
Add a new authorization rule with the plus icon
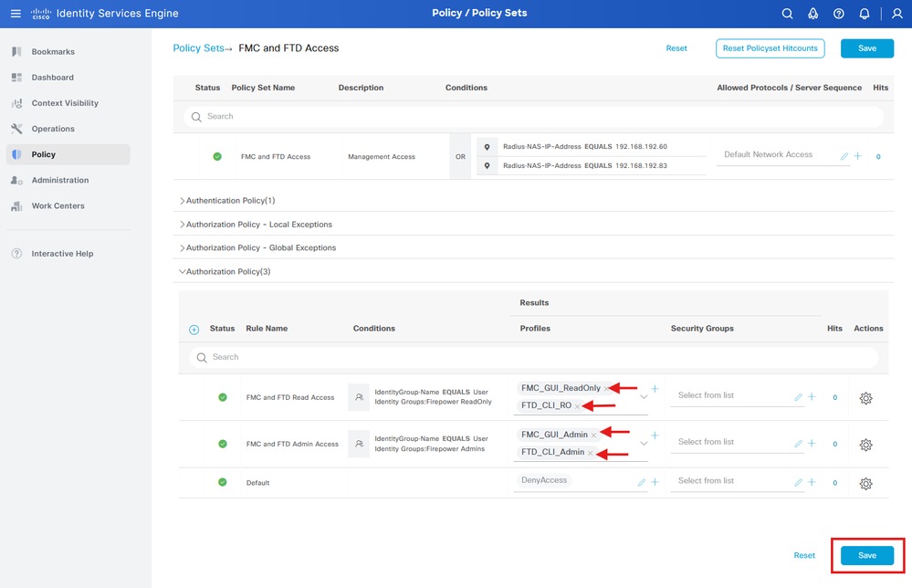coord(192,329)
